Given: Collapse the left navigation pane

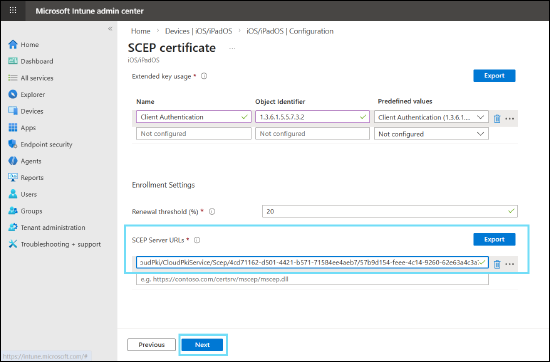Looking at the screenshot, I should click(110, 29).
